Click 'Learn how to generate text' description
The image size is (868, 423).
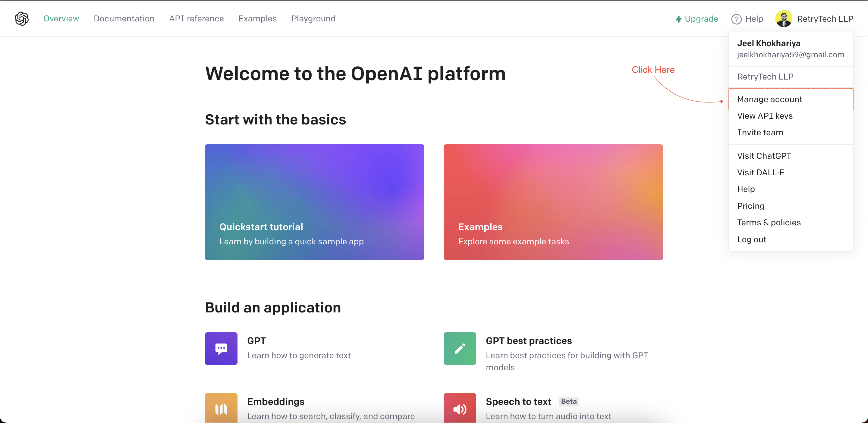click(299, 355)
